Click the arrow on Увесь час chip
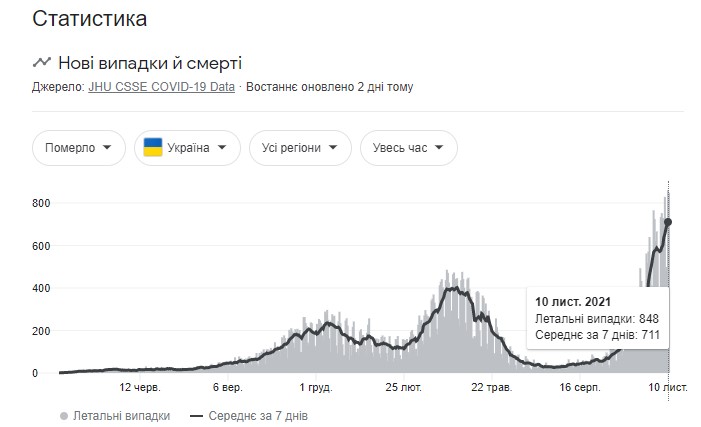 [x=439, y=148]
